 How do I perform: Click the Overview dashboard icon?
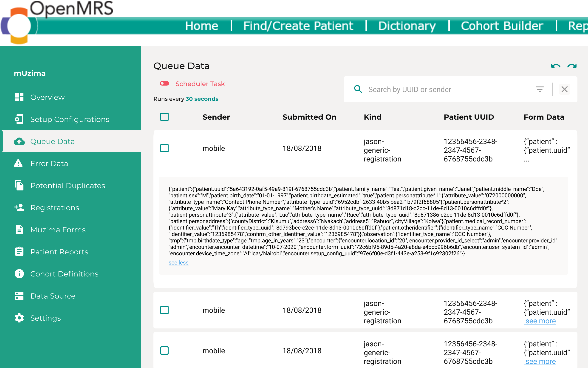point(19,97)
